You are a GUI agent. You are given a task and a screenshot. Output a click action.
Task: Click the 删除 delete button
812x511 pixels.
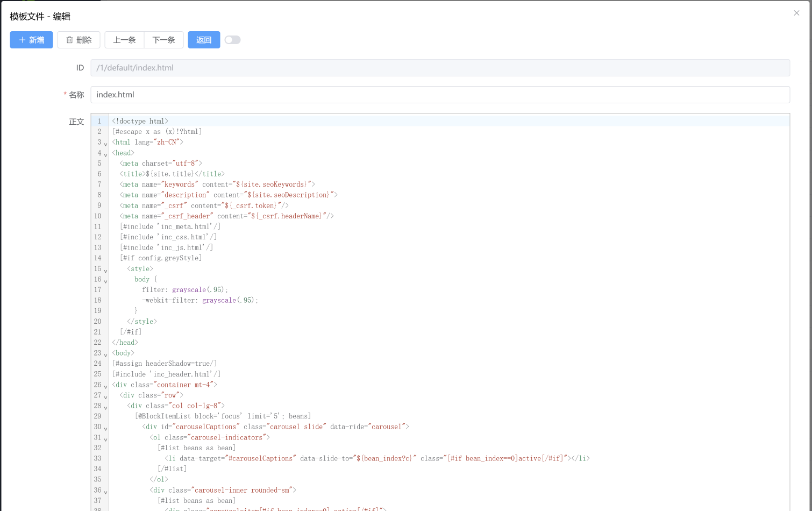click(x=79, y=40)
